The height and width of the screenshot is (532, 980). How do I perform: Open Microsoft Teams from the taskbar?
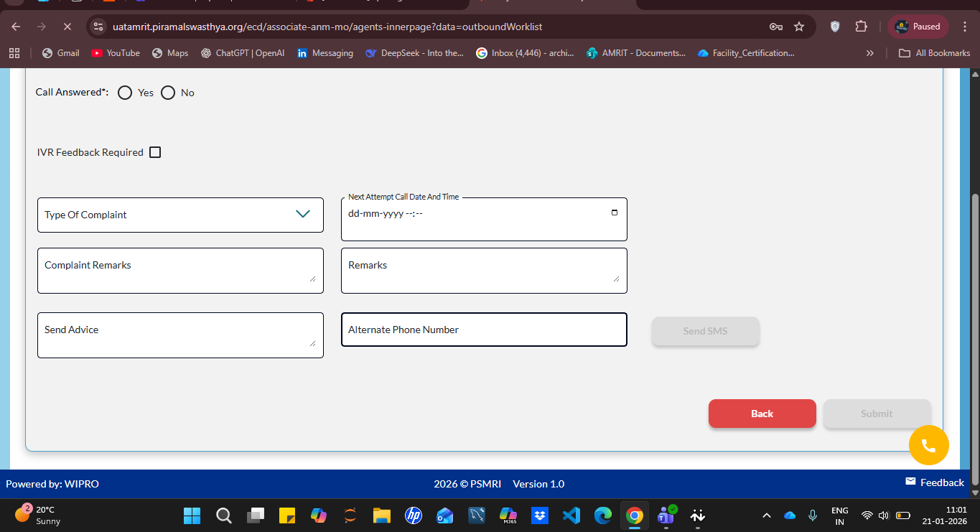666,515
